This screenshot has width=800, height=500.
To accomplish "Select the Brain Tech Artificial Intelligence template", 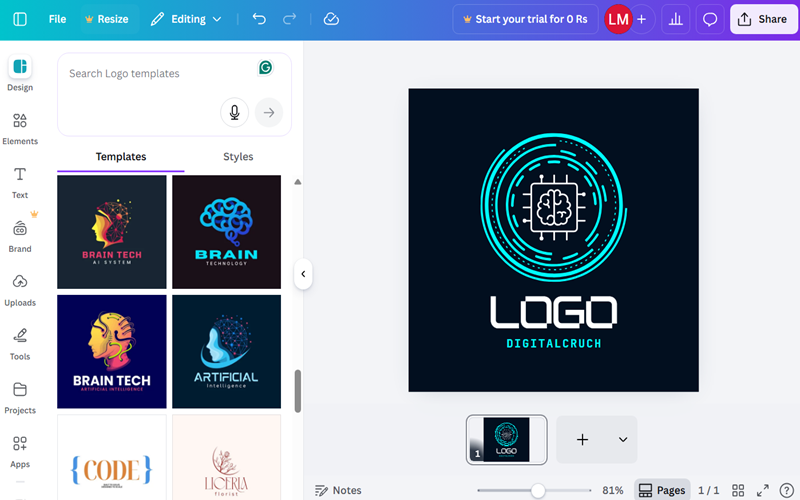I will (x=112, y=352).
